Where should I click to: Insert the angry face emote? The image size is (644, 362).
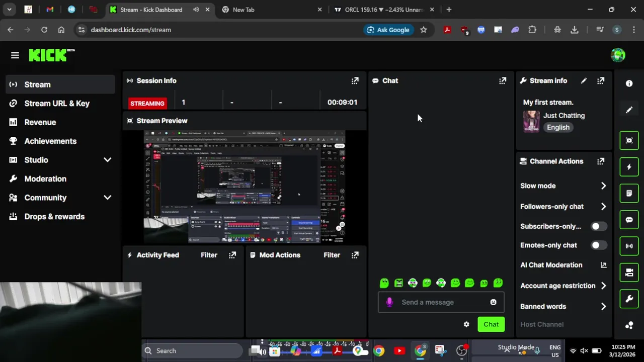pos(398,283)
